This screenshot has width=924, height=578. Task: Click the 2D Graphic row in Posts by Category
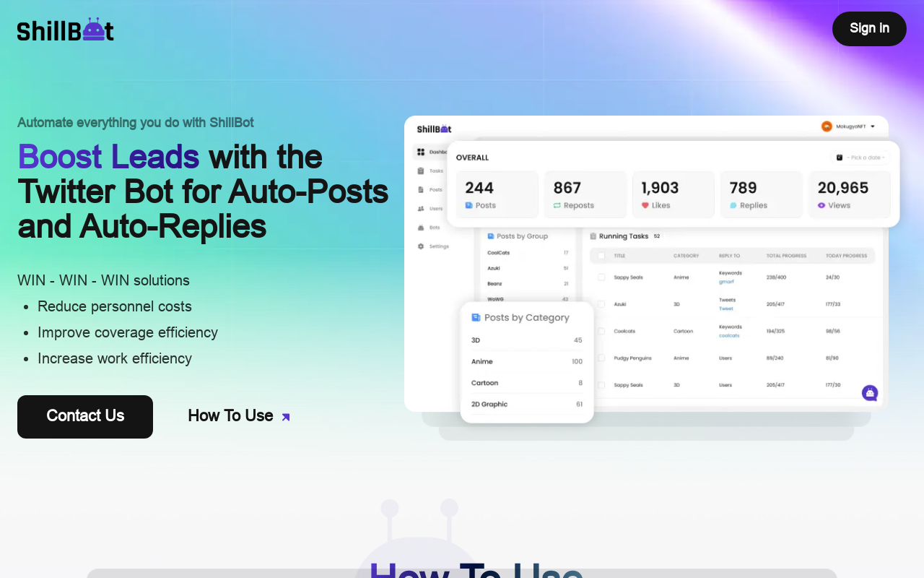tap(527, 404)
